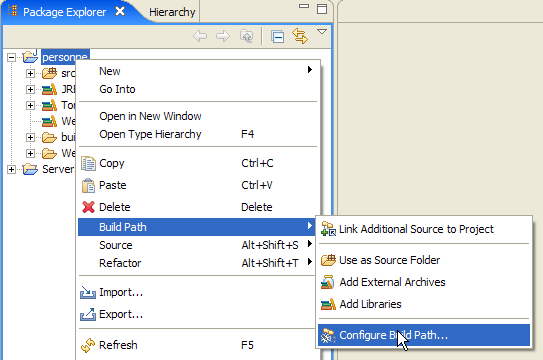
Task: Click the Use as Source Folder icon
Action: (328, 260)
